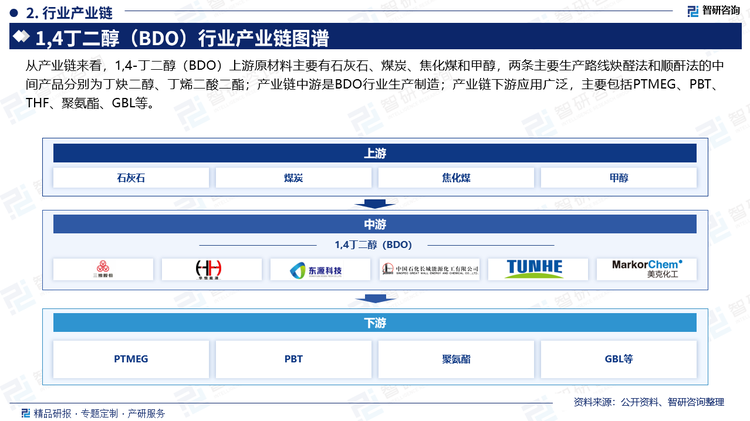Select the TUNHE logo
This screenshot has width=750, height=421.
point(534,269)
